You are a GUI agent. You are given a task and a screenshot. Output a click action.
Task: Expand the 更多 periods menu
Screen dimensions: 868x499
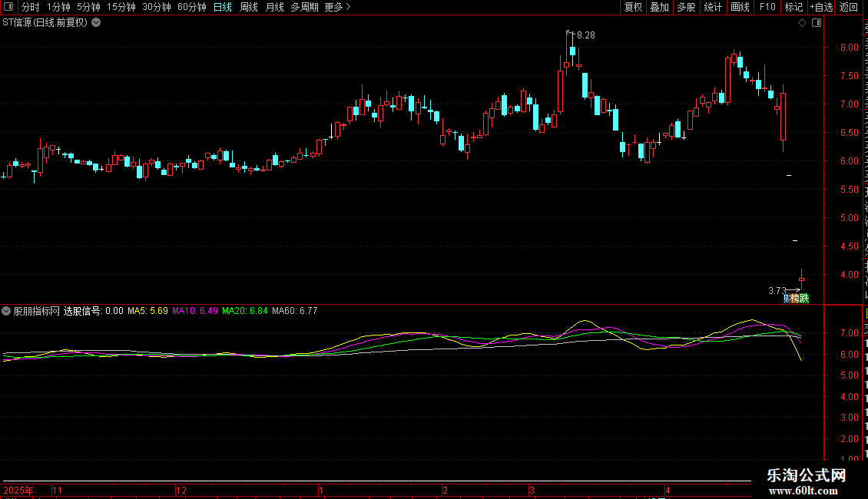coord(338,7)
